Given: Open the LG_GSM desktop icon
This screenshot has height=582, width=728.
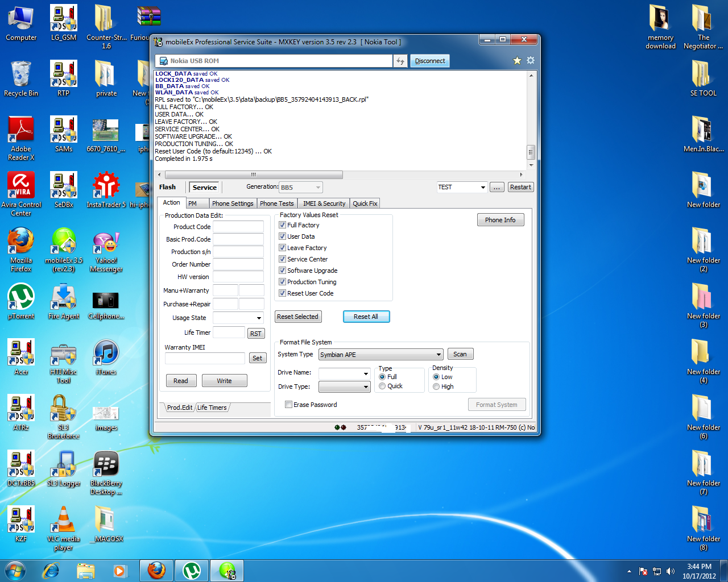Looking at the screenshot, I should point(64,23).
